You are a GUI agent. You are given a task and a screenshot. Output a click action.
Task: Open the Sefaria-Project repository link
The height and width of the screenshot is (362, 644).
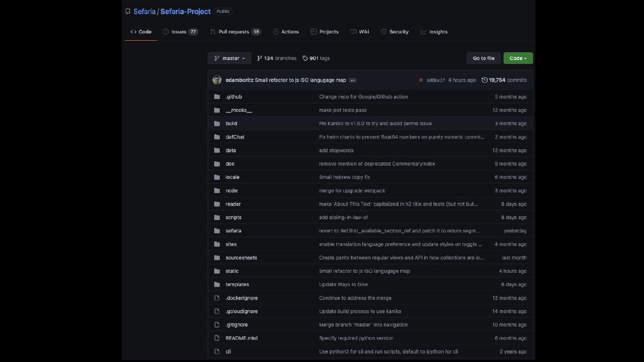pyautogui.click(x=186, y=11)
